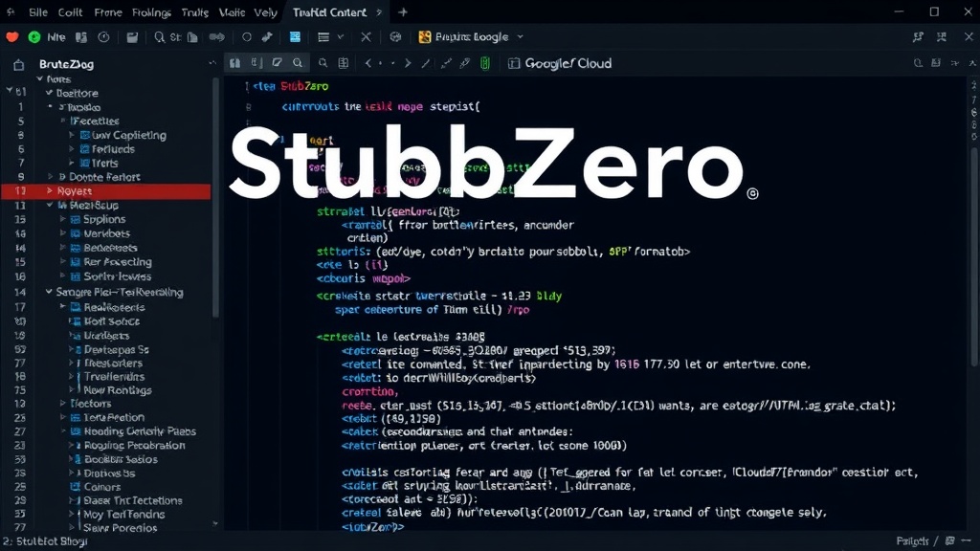Open the 'Collt' menu
The width and height of the screenshot is (980, 551).
click(70, 12)
